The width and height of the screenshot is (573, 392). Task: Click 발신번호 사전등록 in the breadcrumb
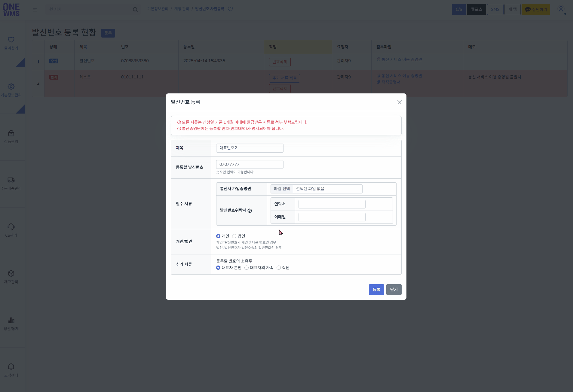click(x=210, y=9)
